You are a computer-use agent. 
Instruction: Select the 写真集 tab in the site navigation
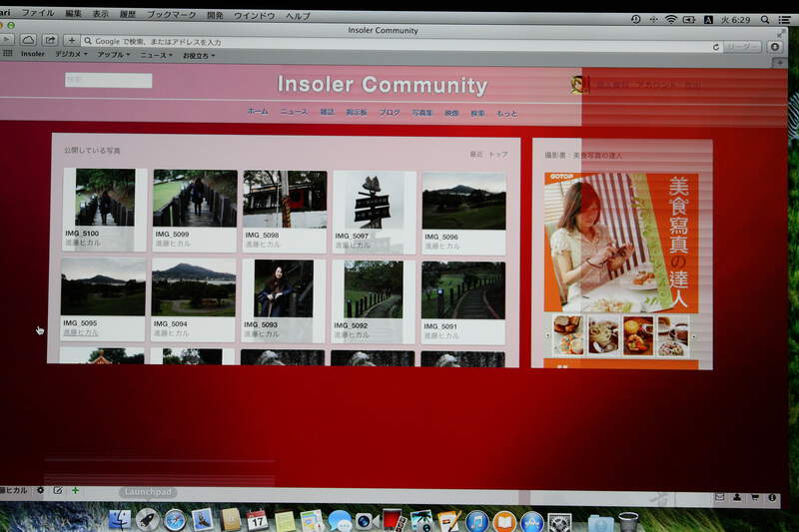422,113
